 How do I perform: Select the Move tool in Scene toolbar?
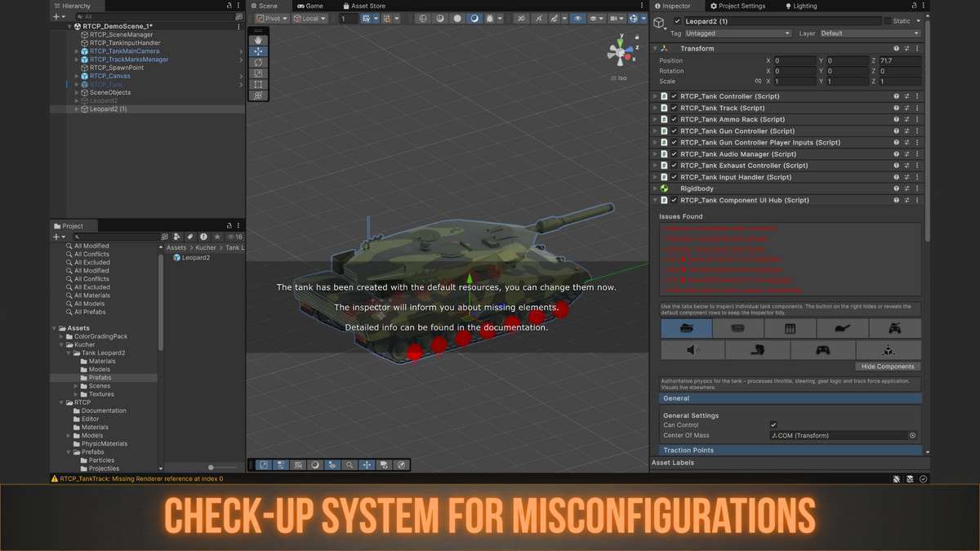tap(258, 51)
